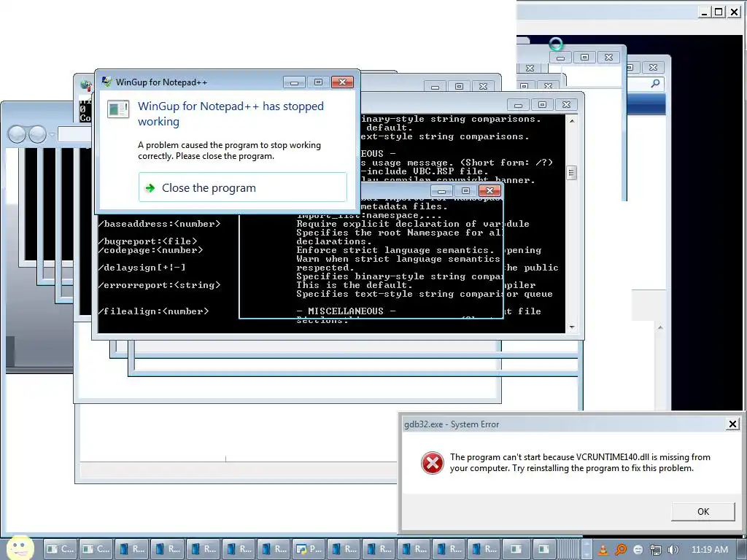Close the WinGup for Notepad++ window
The width and height of the screenshot is (747, 560).
click(342, 82)
